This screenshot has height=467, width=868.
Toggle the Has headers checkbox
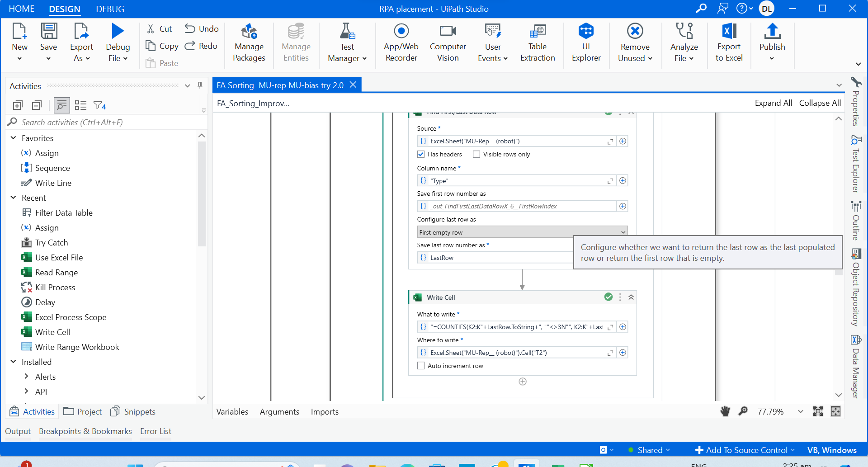point(421,154)
